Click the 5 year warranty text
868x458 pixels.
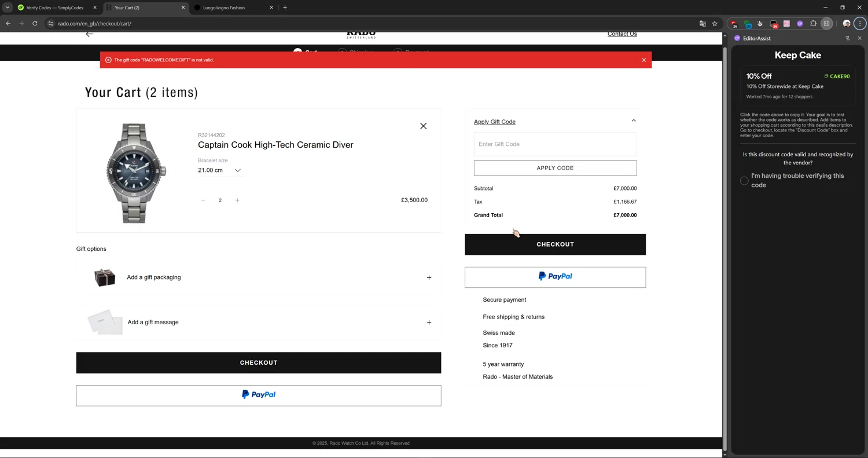(x=503, y=364)
